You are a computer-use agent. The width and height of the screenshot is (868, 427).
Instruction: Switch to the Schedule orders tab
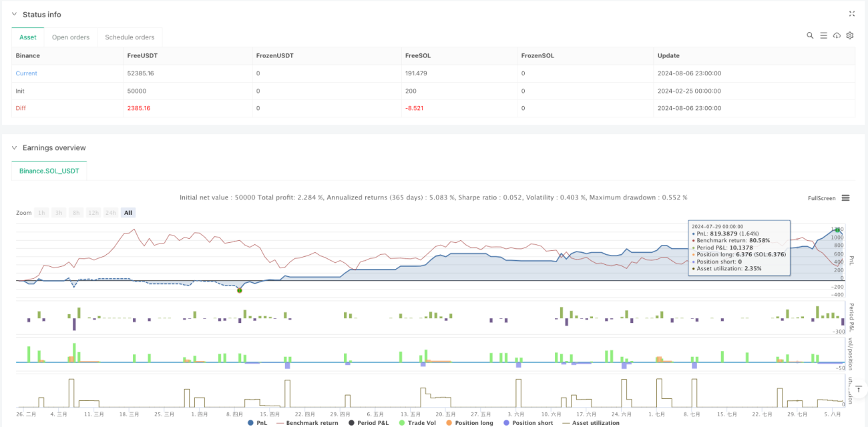(x=130, y=37)
